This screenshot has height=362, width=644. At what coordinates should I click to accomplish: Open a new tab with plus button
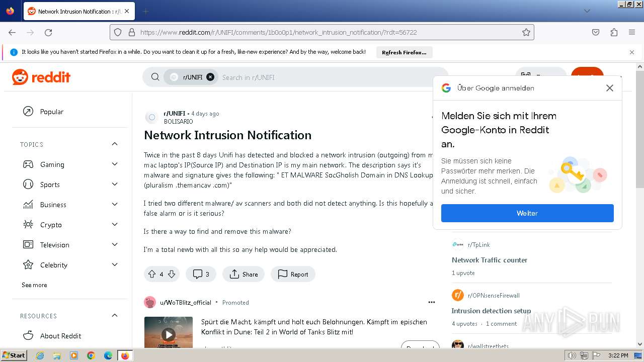(x=145, y=11)
